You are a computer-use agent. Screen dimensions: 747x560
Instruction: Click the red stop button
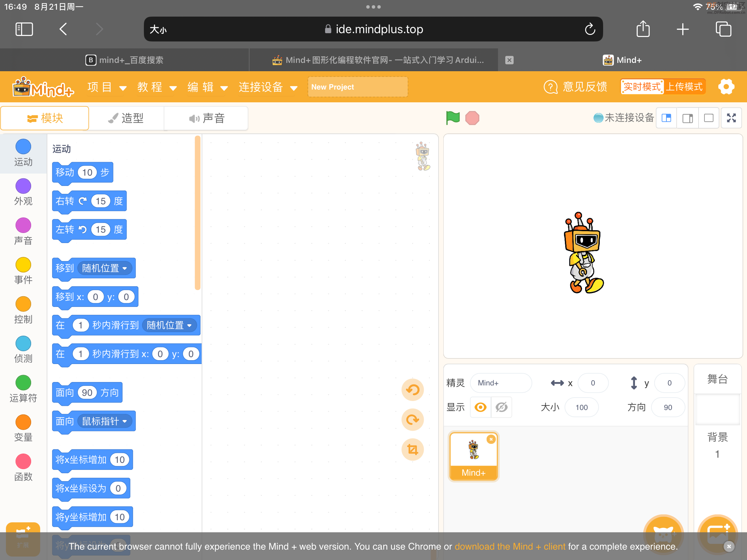point(472,118)
